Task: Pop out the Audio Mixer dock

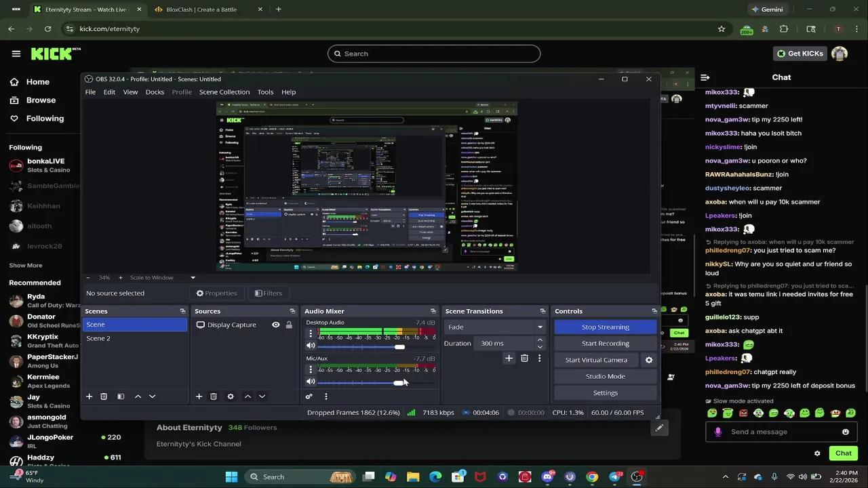Action: (x=433, y=311)
